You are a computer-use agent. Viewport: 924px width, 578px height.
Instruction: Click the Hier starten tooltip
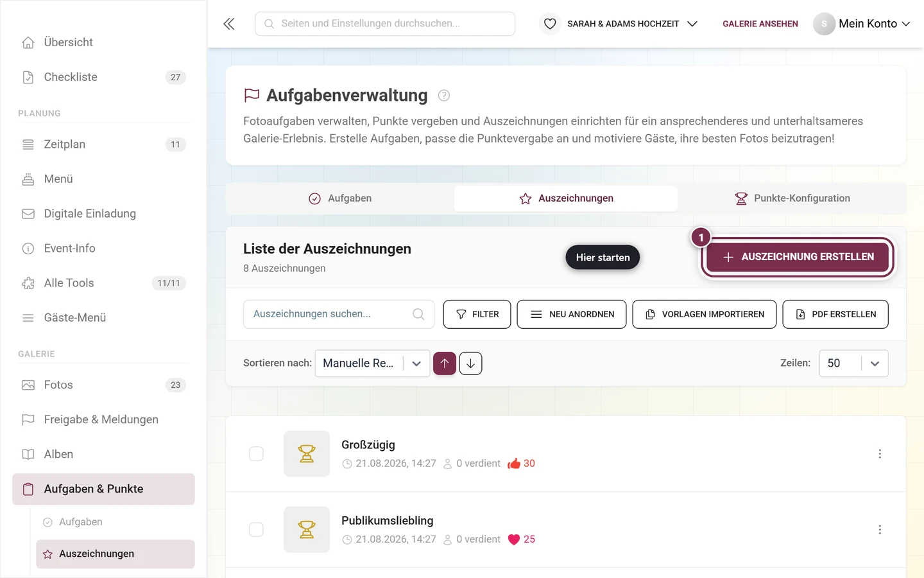pyautogui.click(x=603, y=258)
